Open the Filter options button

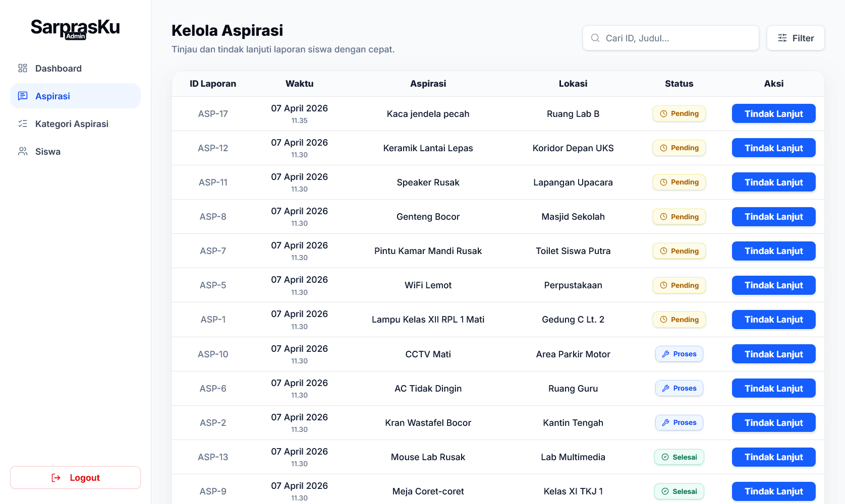pyautogui.click(x=796, y=38)
